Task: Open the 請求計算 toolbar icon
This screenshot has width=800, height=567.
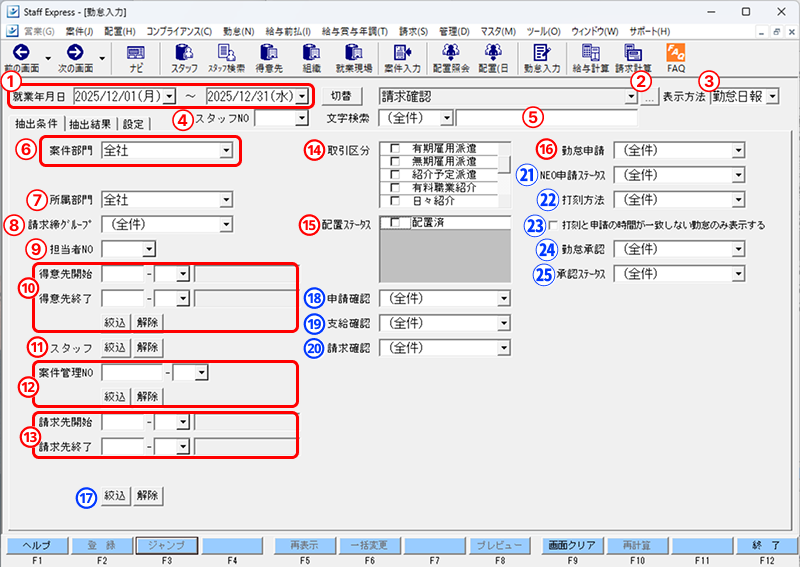Action: (x=633, y=58)
